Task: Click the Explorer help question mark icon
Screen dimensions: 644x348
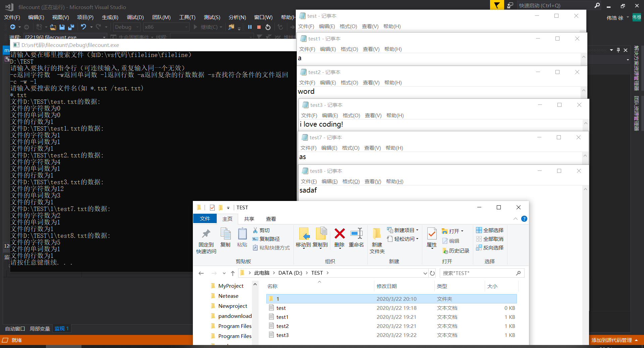Action: pyautogui.click(x=524, y=219)
